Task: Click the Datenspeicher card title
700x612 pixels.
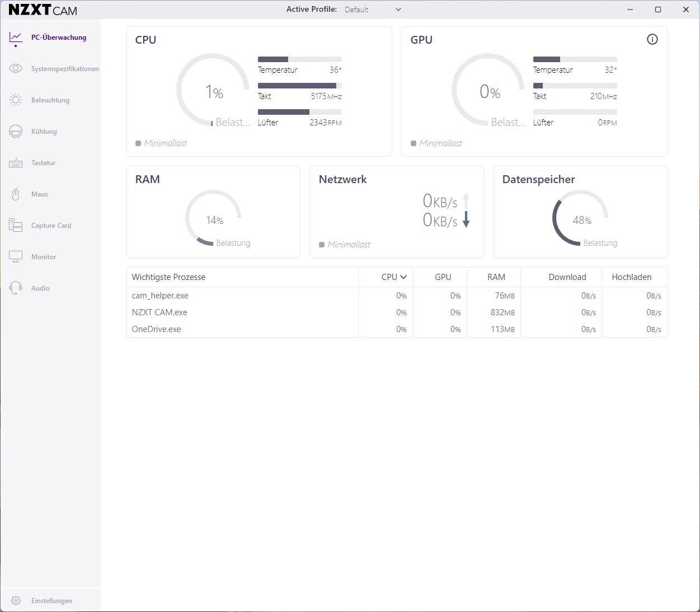Action: coord(539,179)
